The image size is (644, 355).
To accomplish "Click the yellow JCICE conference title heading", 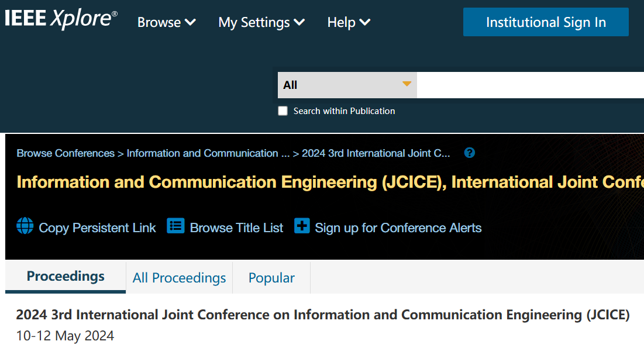I will click(330, 182).
